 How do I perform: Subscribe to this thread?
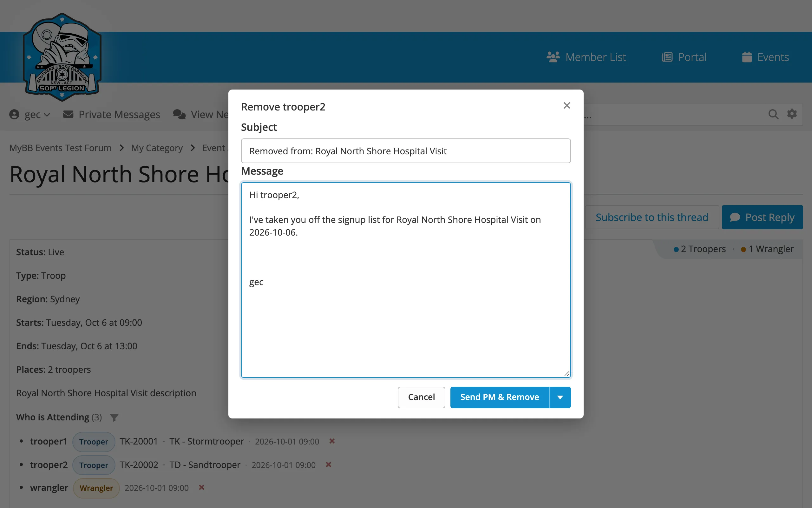[x=652, y=217]
